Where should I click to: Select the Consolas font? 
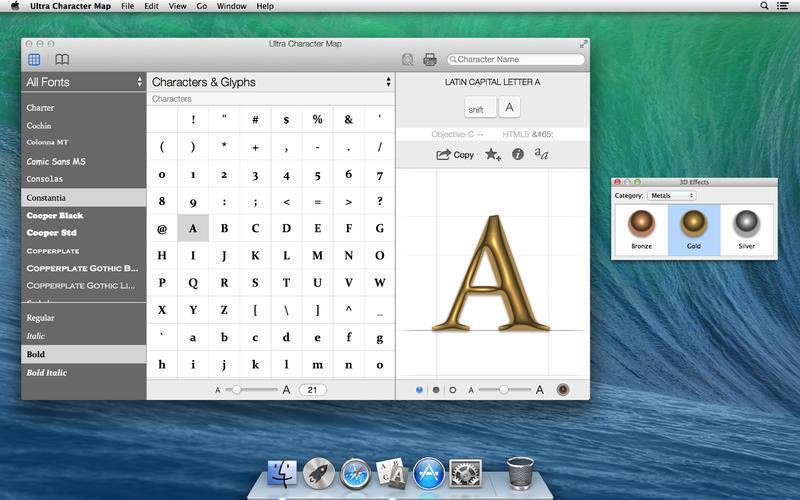[84, 179]
